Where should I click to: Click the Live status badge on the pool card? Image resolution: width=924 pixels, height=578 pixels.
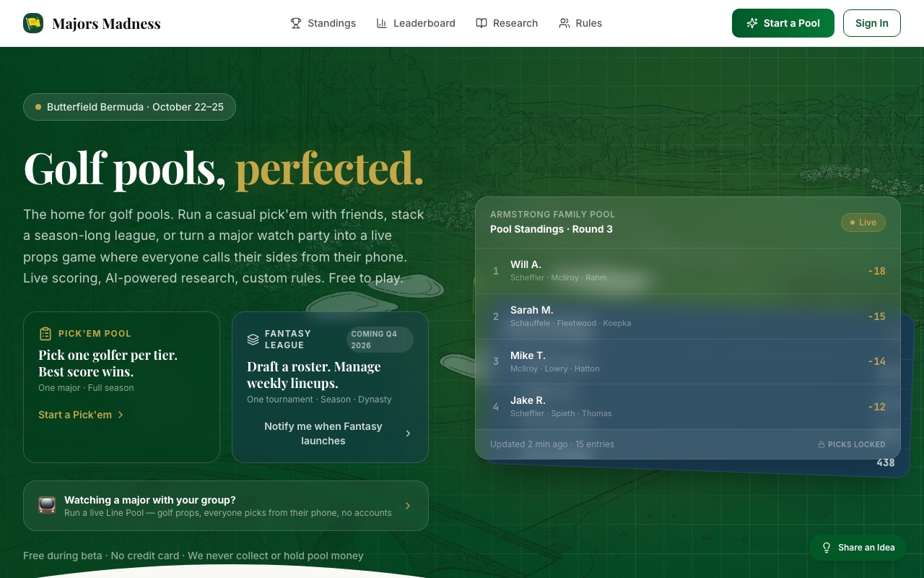[x=863, y=223]
